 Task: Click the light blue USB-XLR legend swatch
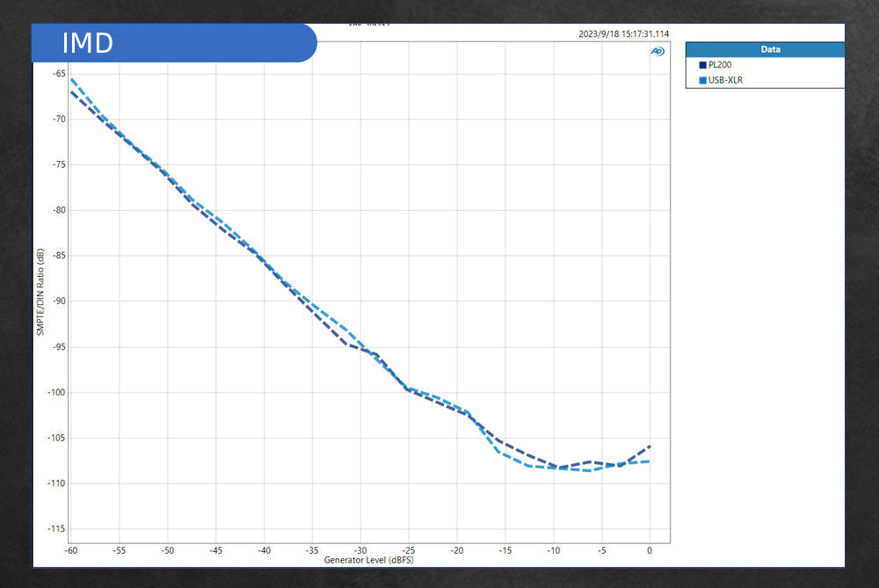(x=702, y=80)
